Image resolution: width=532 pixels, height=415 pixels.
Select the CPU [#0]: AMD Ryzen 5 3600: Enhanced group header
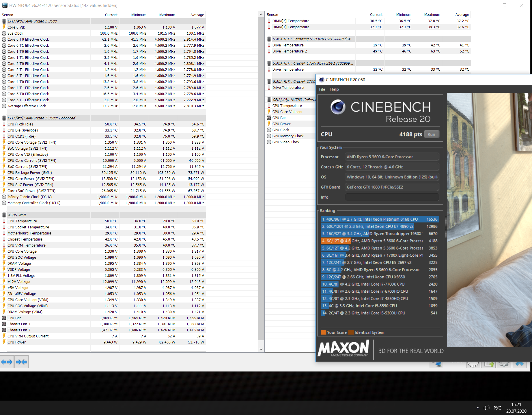tap(103, 118)
